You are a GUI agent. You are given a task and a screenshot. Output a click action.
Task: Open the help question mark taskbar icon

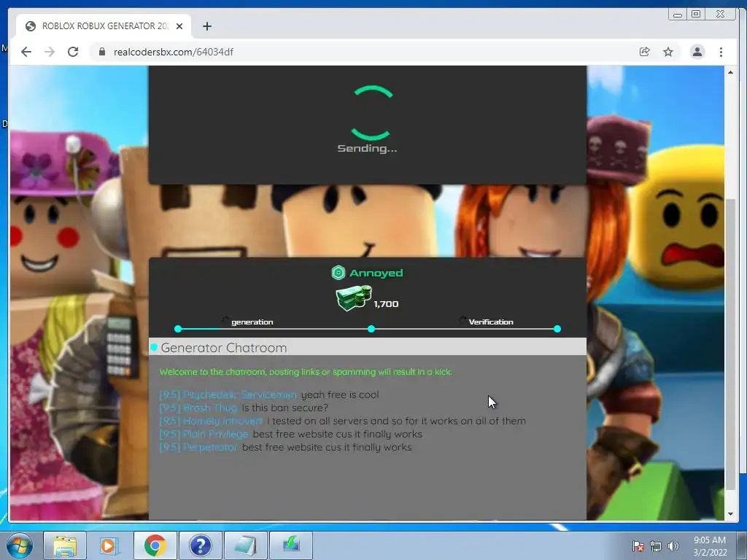tap(200, 545)
